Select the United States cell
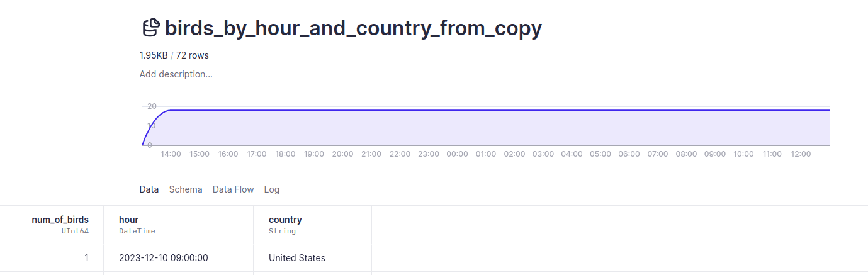 [312, 258]
